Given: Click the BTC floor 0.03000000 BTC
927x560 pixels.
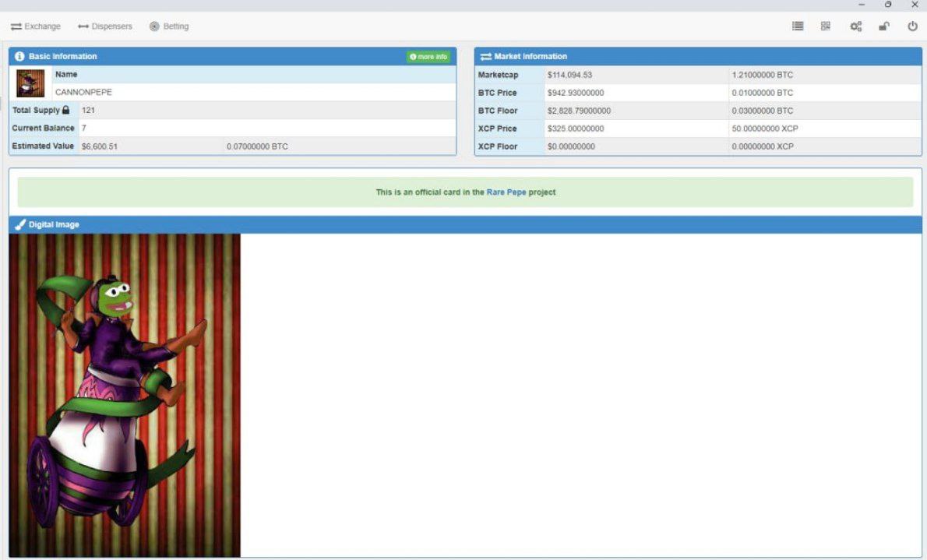Looking at the screenshot, I should (x=763, y=111).
